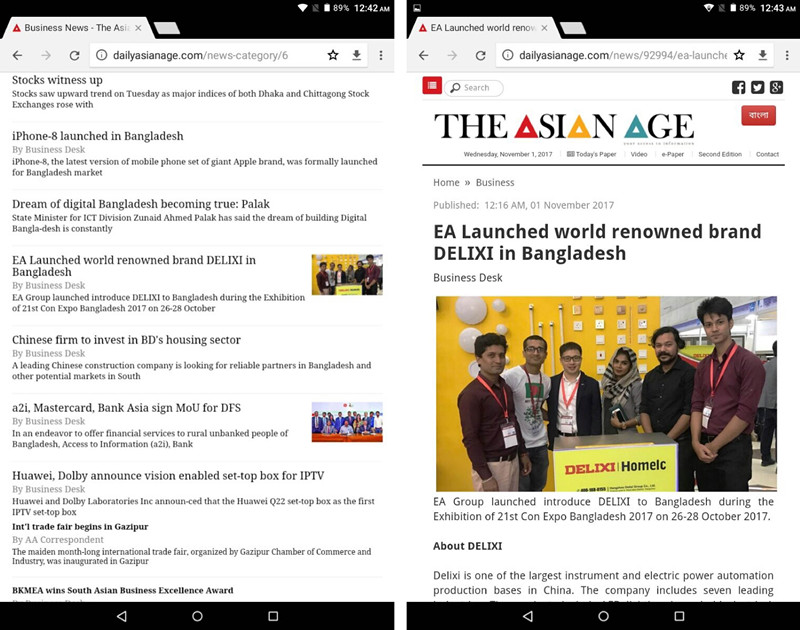The height and width of the screenshot is (630, 800).
Task: Open the red hamburger menu icon
Action: (432, 87)
